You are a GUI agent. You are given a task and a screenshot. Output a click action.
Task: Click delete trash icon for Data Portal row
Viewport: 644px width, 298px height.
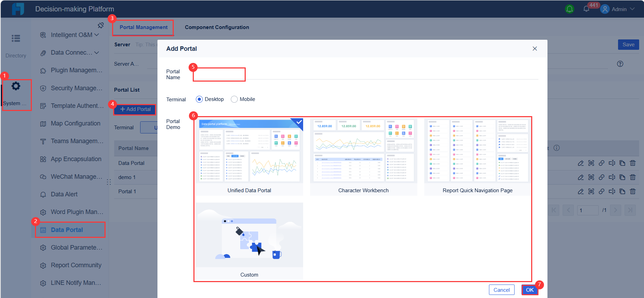pos(633,163)
